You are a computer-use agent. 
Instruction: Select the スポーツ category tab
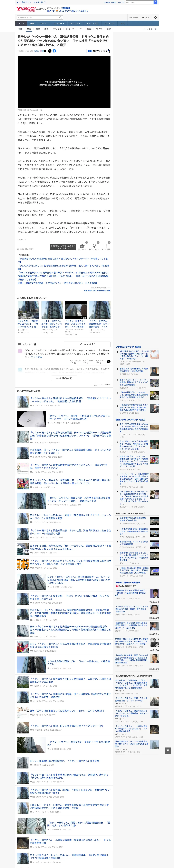(x=70, y=29)
